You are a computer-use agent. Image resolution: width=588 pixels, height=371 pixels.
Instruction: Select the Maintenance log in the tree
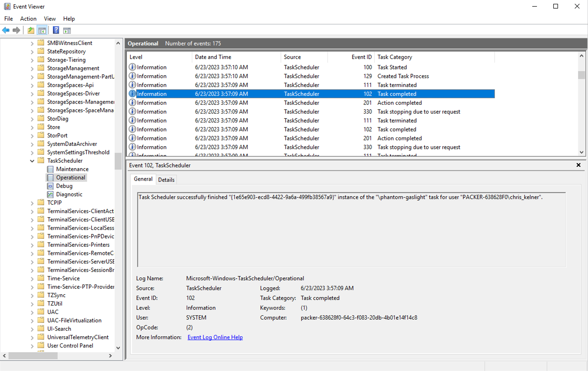(x=72, y=169)
